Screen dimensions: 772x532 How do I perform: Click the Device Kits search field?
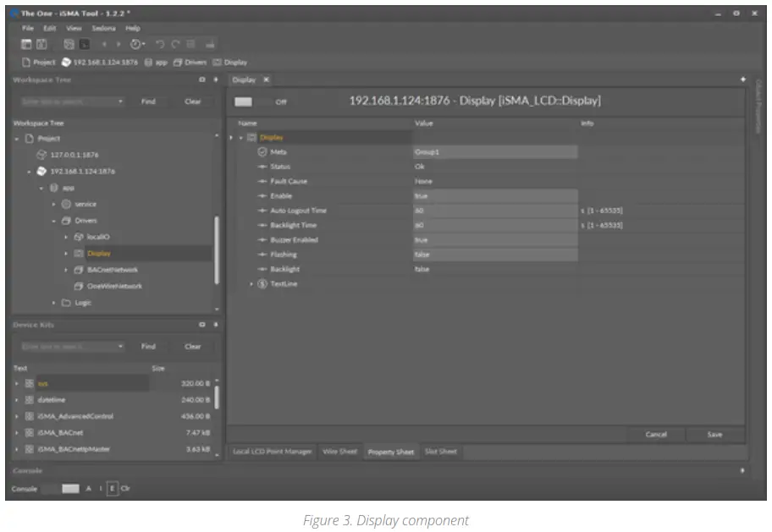pyautogui.click(x=72, y=347)
